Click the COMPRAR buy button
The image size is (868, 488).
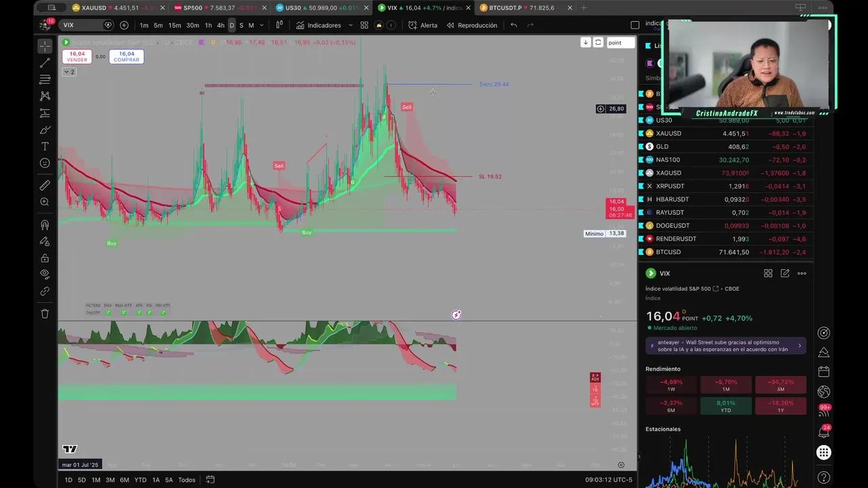[x=126, y=57]
